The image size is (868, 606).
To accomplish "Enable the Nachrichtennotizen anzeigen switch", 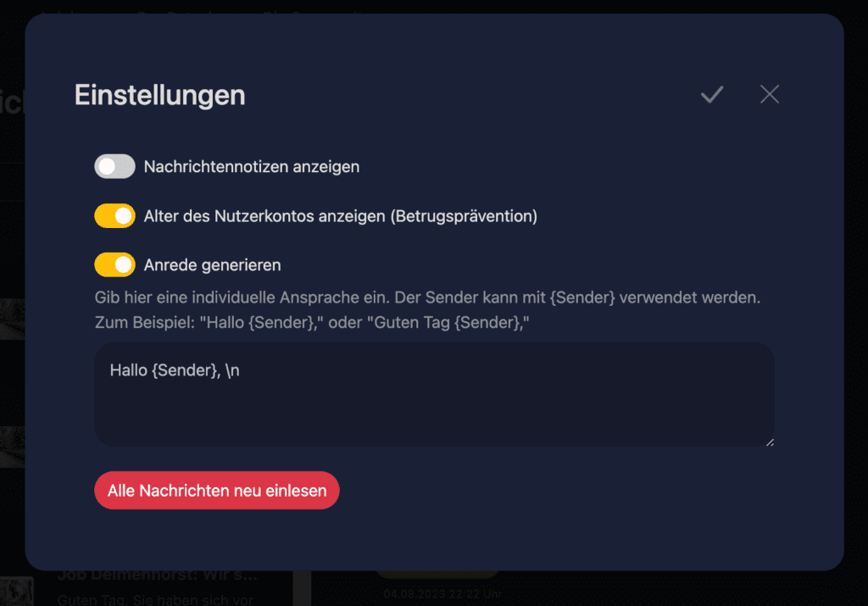I will (114, 167).
